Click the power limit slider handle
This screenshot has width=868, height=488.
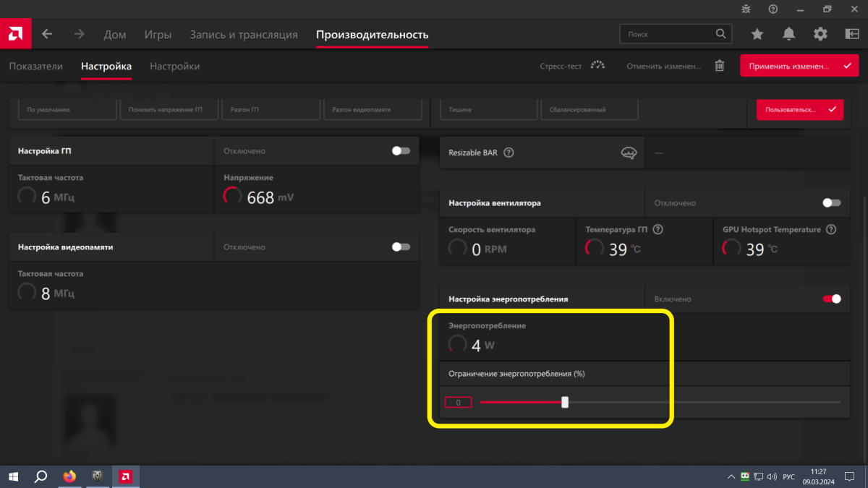pyautogui.click(x=565, y=402)
